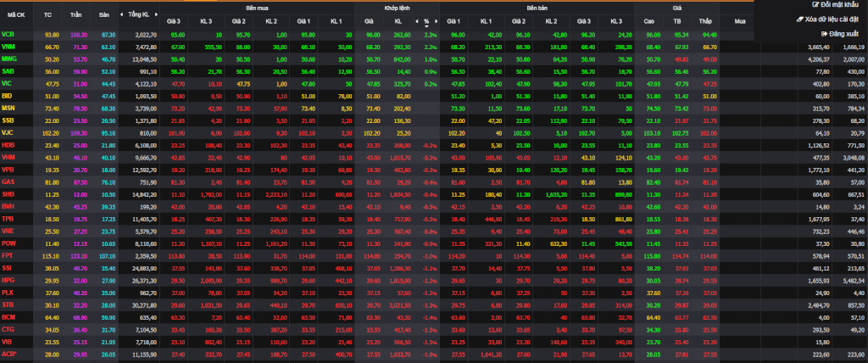Open PLX stock symbol
868x363 pixels.
point(8,292)
